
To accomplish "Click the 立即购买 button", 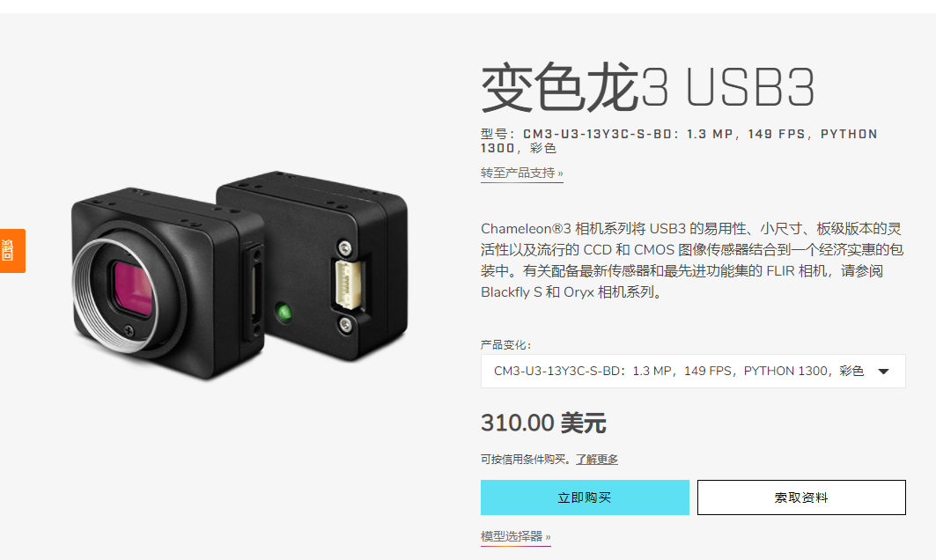I will (585, 497).
